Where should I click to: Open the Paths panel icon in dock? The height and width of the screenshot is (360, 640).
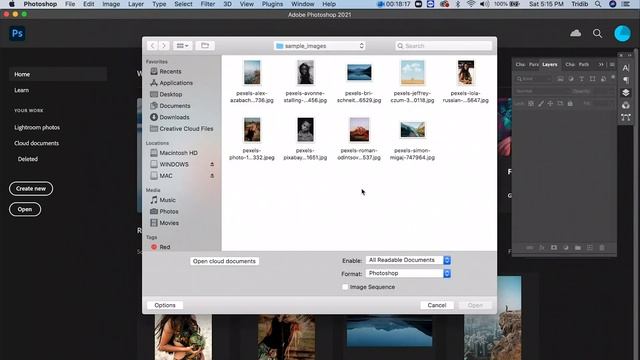click(x=626, y=118)
